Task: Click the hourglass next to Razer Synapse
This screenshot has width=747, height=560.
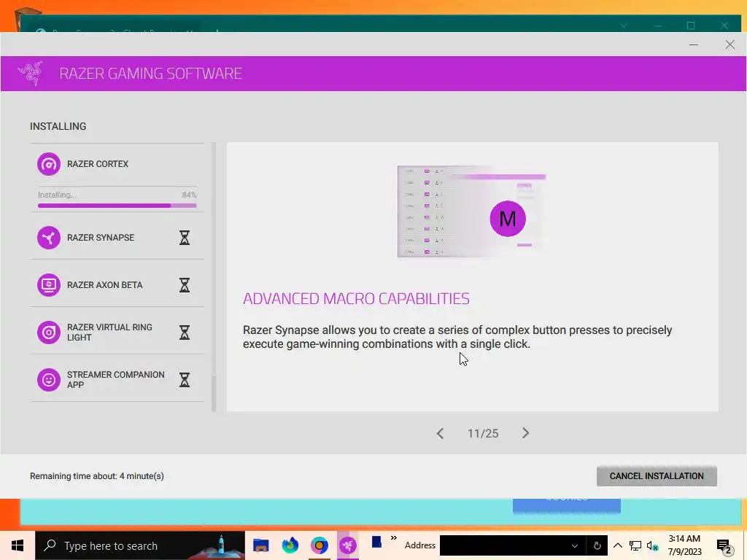Action: click(x=185, y=238)
